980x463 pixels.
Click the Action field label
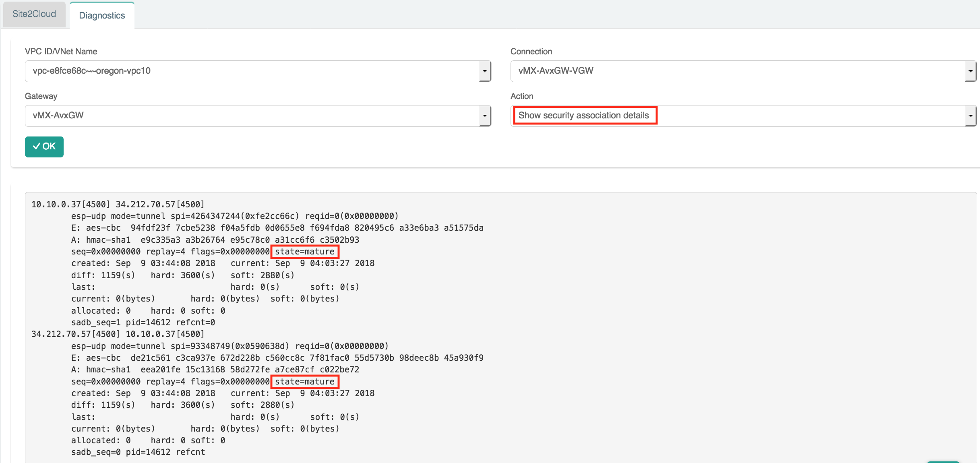(522, 96)
